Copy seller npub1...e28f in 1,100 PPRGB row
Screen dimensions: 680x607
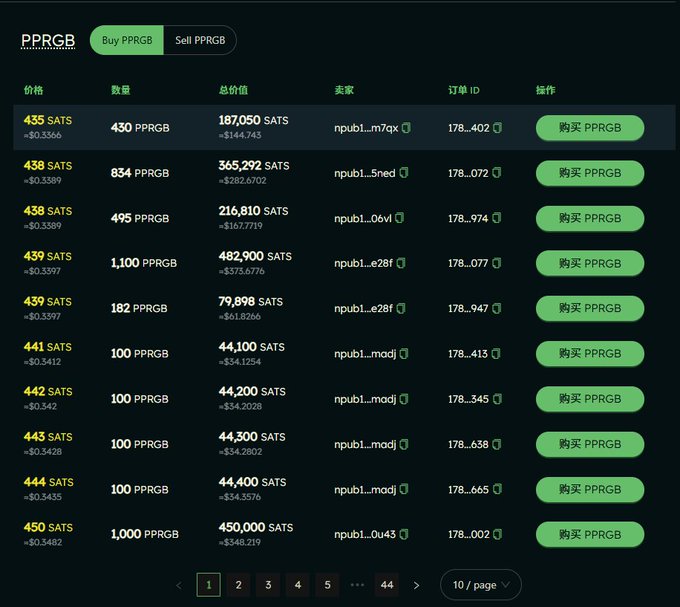[401, 263]
